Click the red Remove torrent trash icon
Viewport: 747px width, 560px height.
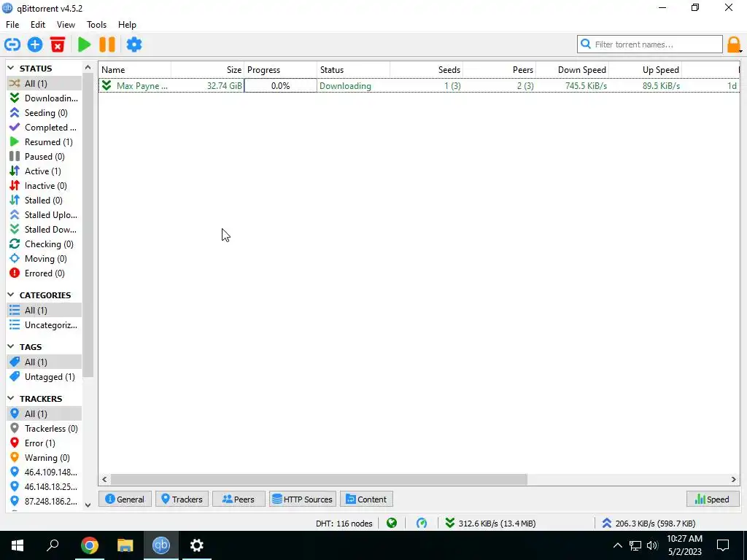(58, 44)
